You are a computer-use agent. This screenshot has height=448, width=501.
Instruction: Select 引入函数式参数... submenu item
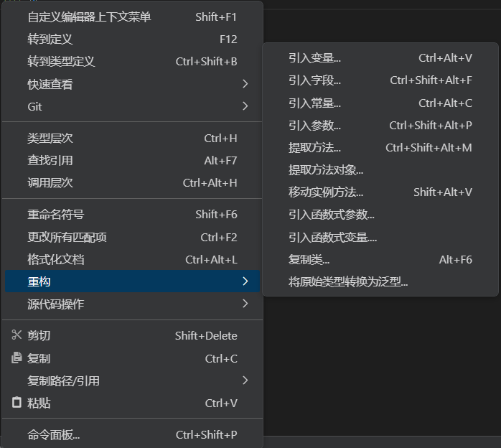380,215
